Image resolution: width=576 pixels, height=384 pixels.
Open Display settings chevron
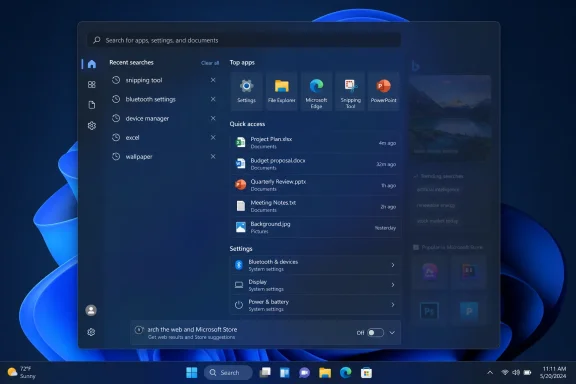click(x=393, y=285)
